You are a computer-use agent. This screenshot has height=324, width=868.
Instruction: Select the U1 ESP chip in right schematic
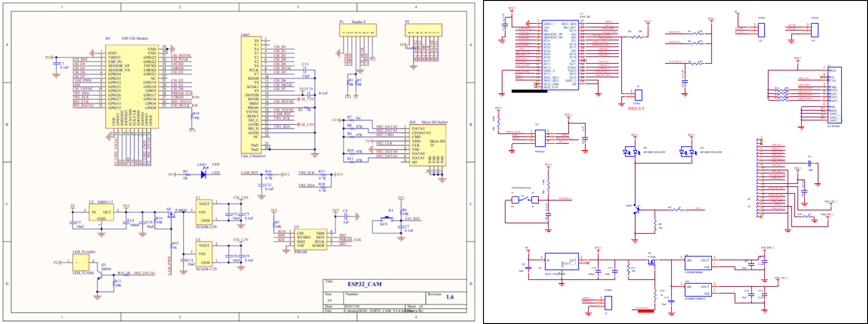560,55
